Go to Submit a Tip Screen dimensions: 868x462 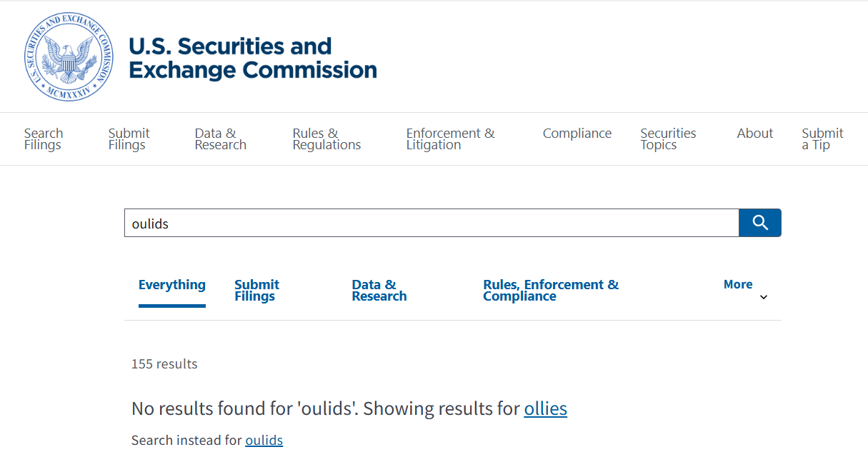coord(822,139)
